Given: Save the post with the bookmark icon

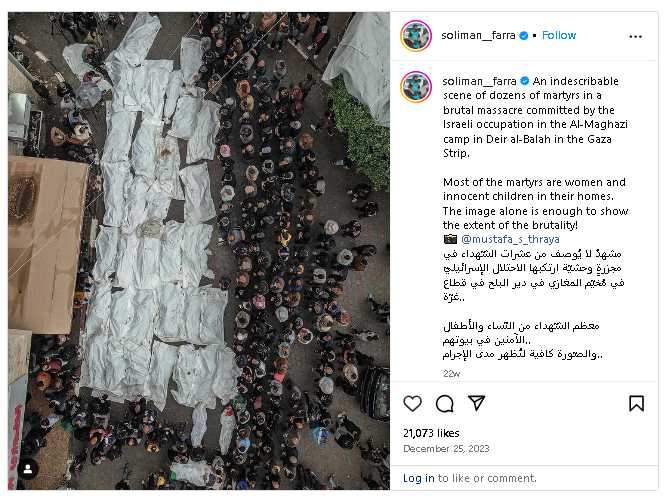Looking at the screenshot, I should click(x=636, y=403).
